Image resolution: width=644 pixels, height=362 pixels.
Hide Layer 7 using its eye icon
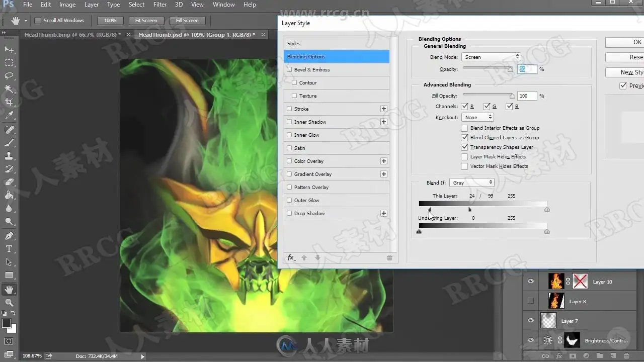point(530,321)
